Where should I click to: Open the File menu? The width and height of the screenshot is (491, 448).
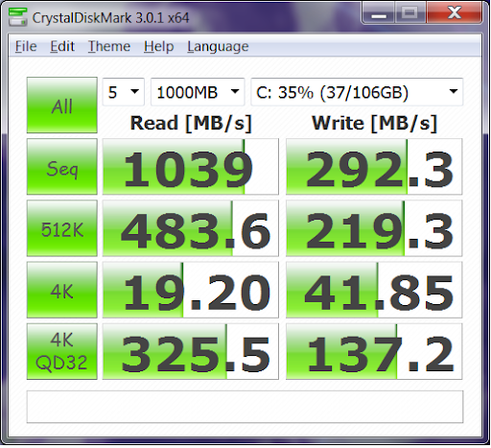(26, 47)
